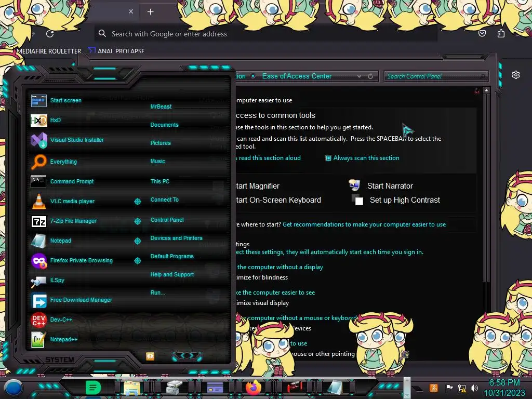The height and width of the screenshot is (399, 532).
Task: Expand VLC media player jump list
Action: (137, 202)
